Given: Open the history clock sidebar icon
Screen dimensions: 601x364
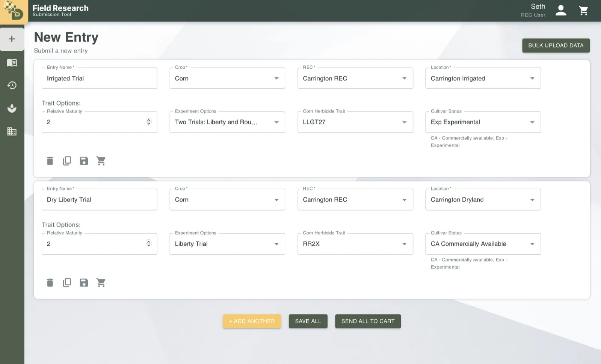Looking at the screenshot, I should pos(12,85).
